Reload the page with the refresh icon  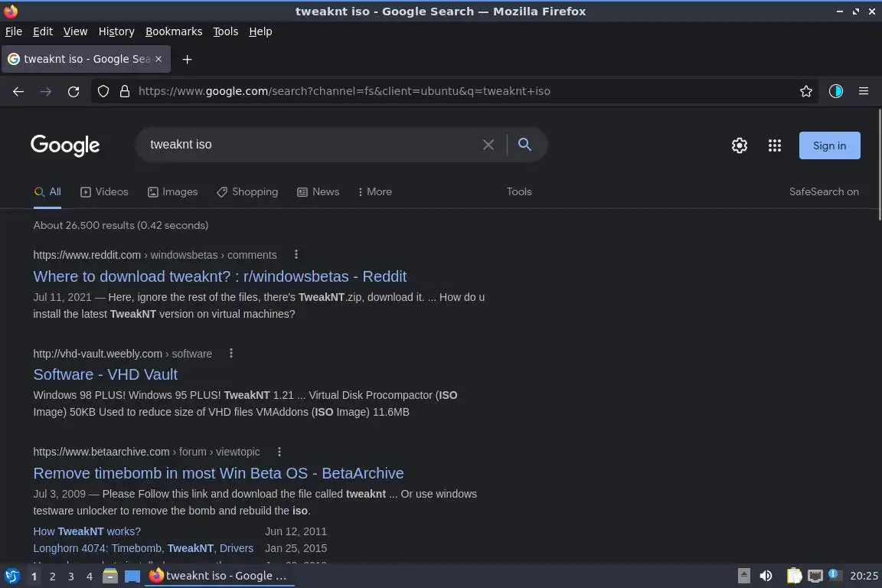tap(73, 91)
